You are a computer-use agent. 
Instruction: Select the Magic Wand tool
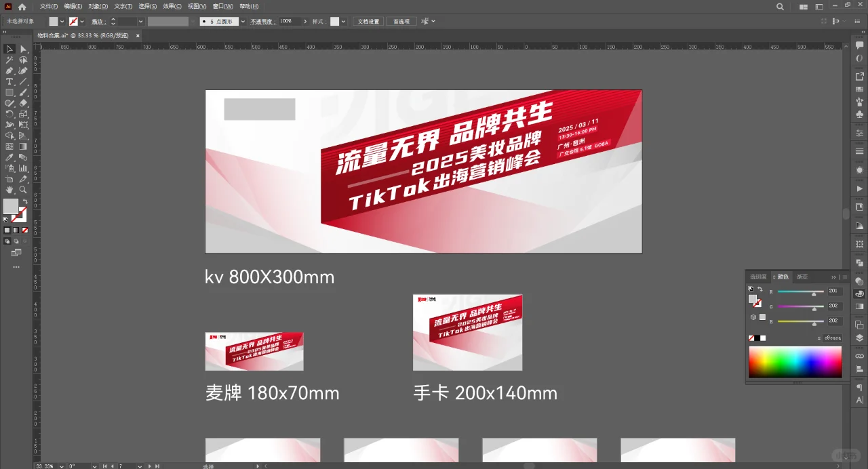pos(9,60)
